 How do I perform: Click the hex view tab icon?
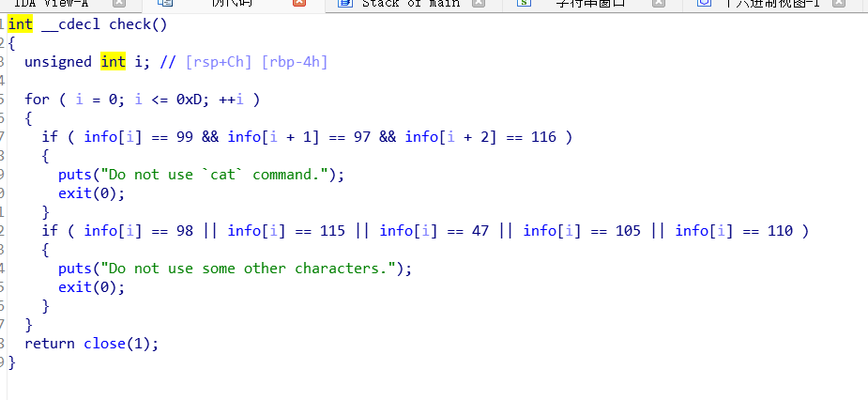(x=704, y=4)
